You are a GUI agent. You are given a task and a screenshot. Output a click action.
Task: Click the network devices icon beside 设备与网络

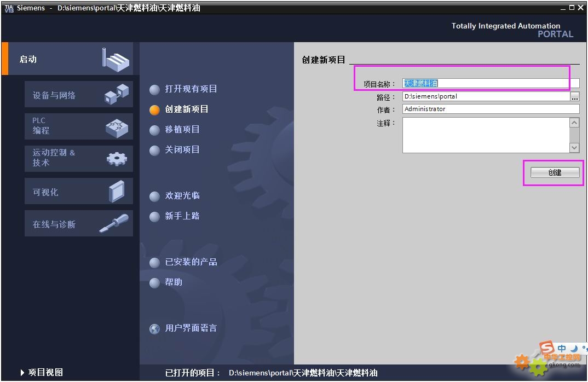click(116, 94)
